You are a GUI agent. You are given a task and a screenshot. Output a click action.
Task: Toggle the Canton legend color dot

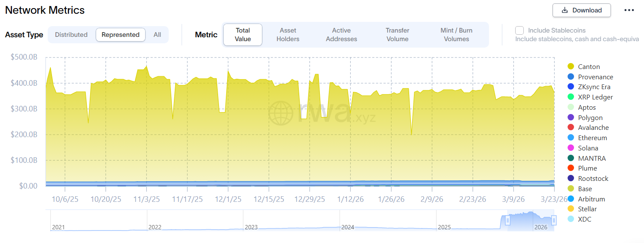click(571, 66)
